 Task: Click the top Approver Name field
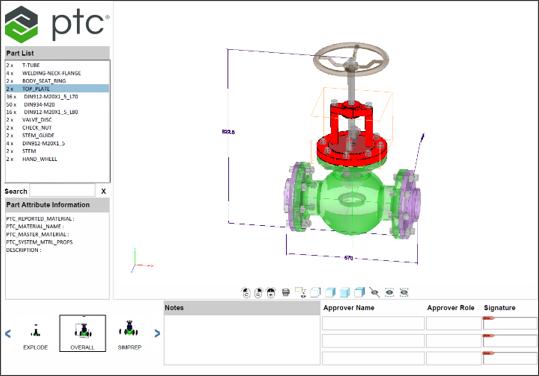(x=373, y=323)
